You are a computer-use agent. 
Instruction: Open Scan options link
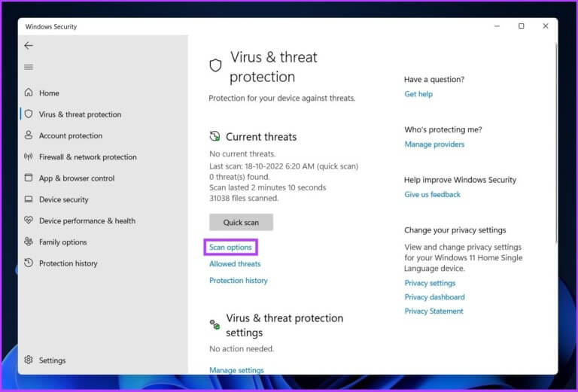230,248
